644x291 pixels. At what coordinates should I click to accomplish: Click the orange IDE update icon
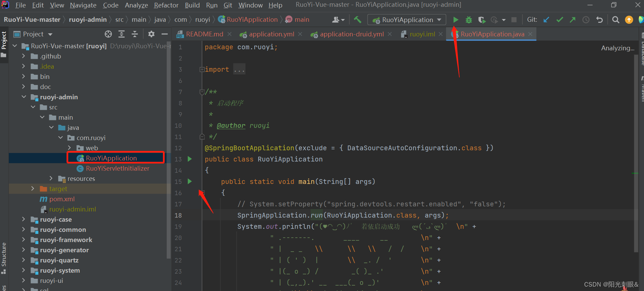pos(629,20)
